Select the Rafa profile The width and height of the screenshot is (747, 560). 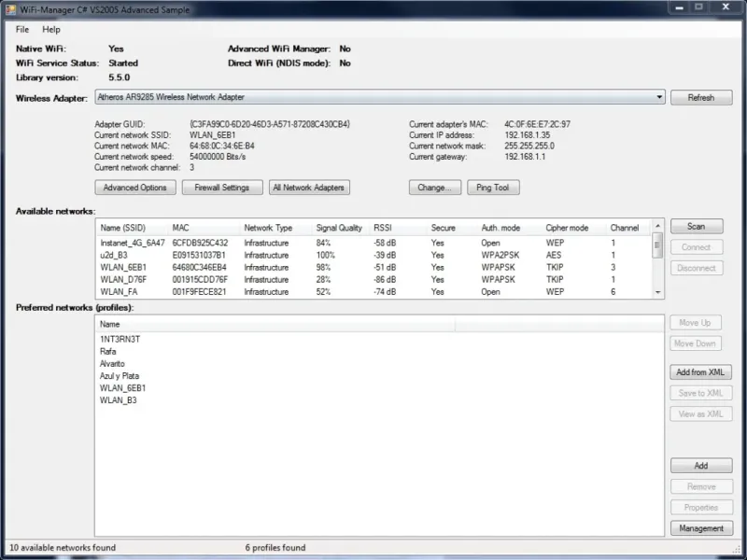coord(107,352)
